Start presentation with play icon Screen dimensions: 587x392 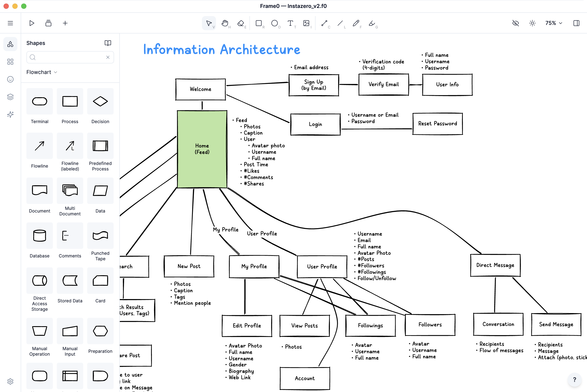pyautogui.click(x=32, y=23)
